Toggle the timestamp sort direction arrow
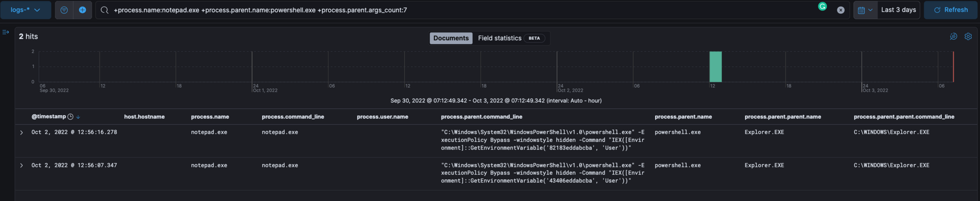Screen dimensions: 980x201 pos(78,117)
